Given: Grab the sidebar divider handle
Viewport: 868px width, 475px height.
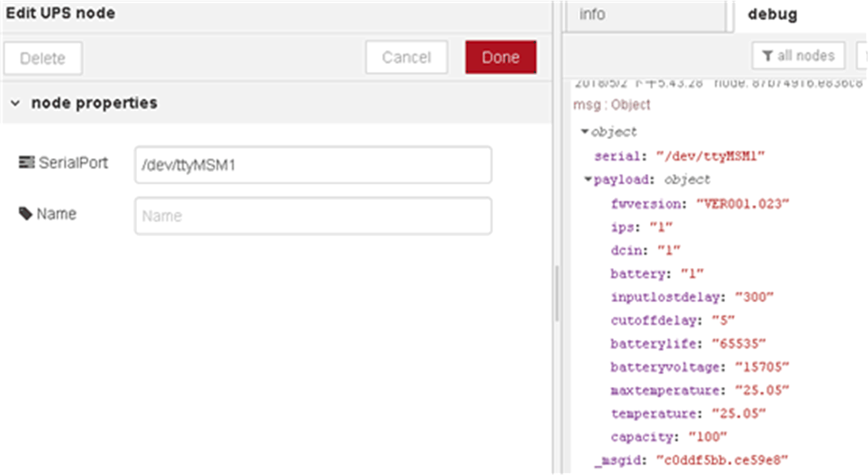Looking at the screenshot, I should click(x=557, y=293).
